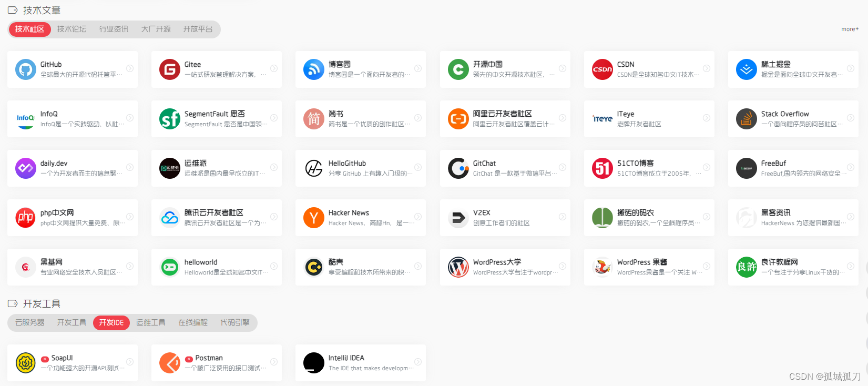Open the orange Postman icon
The height and width of the screenshot is (386, 868).
[169, 363]
